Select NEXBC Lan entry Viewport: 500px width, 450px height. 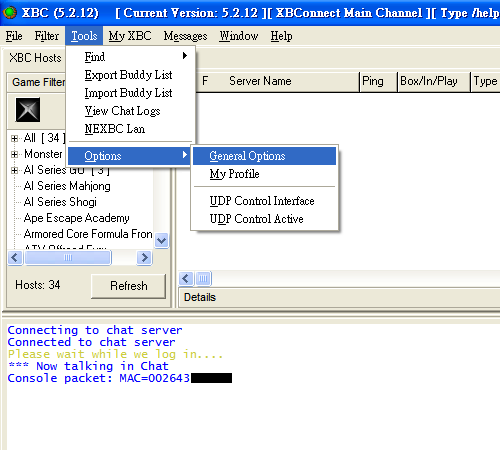131,129
